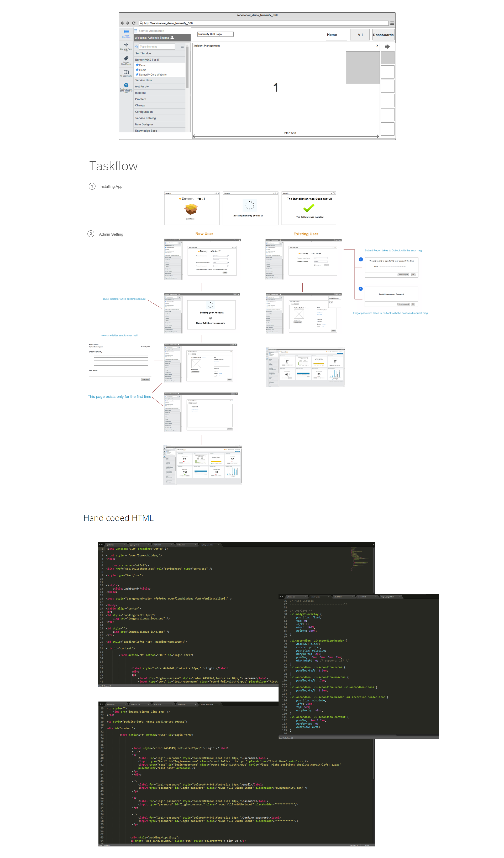Open navigator options menu beside filter
This screenshot has width=504, height=858.
point(182,47)
